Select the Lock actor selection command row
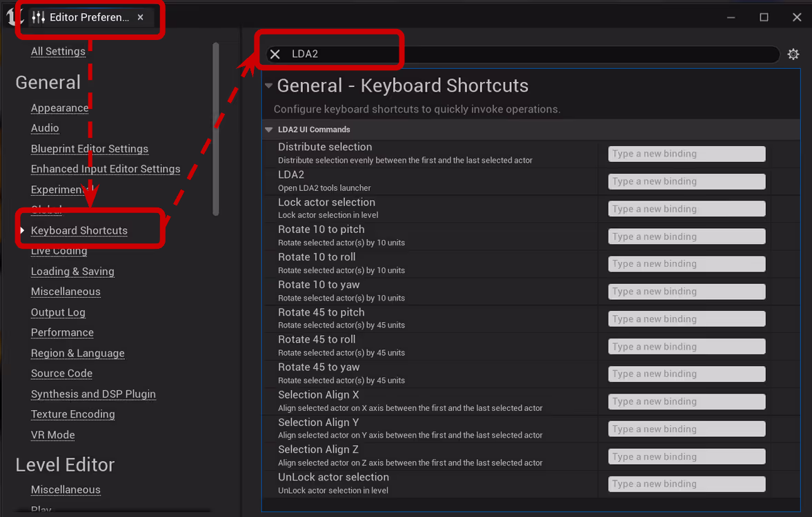Image resolution: width=812 pixels, height=517 pixels. click(x=531, y=209)
